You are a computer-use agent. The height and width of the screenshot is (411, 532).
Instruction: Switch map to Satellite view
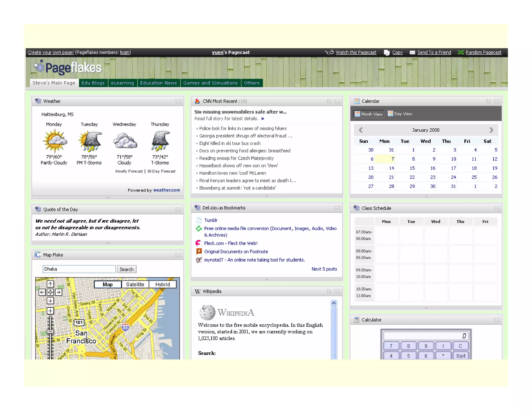135,284
